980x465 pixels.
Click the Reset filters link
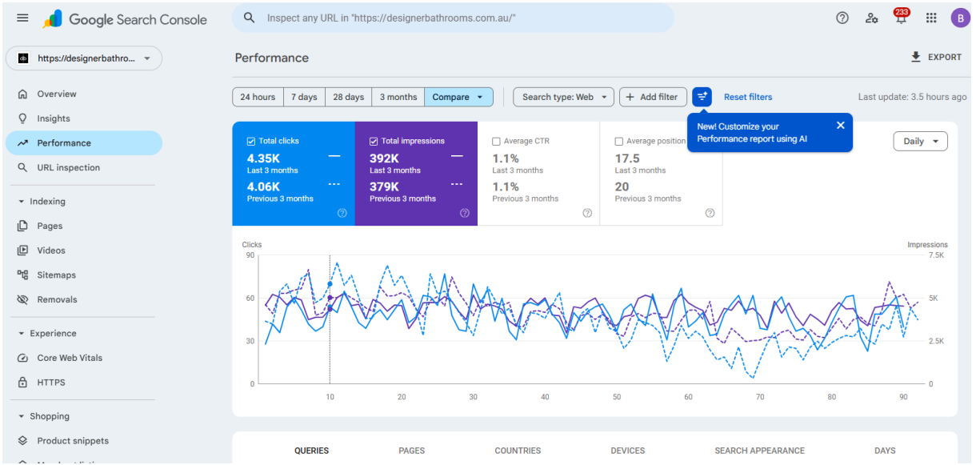(748, 97)
